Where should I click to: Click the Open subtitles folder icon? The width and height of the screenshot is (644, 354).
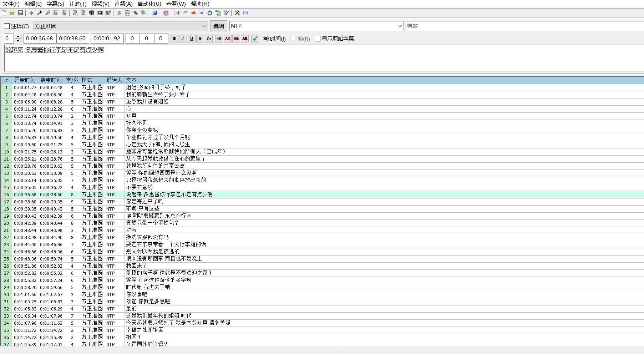[12, 13]
